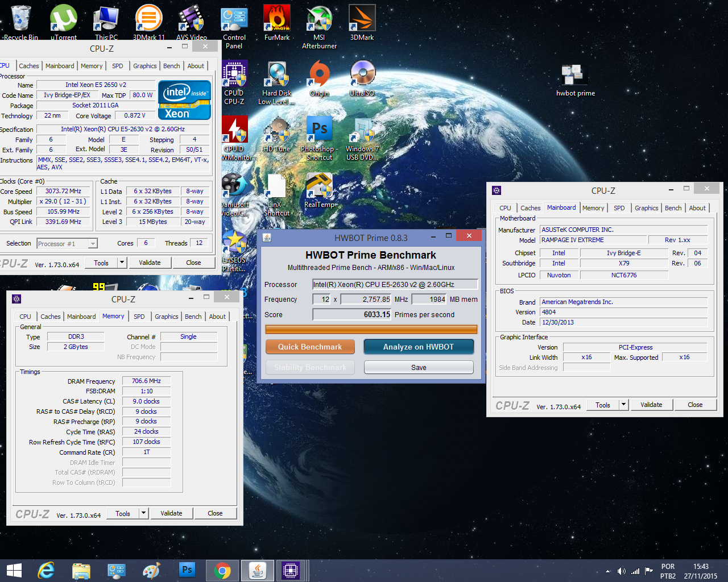This screenshot has width=728, height=582.
Task: Select About tab in Mainboard CPU-Z window
Action: tap(697, 208)
